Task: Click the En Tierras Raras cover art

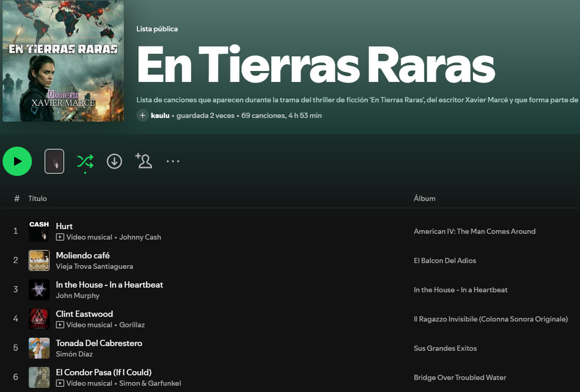Action: [63, 61]
